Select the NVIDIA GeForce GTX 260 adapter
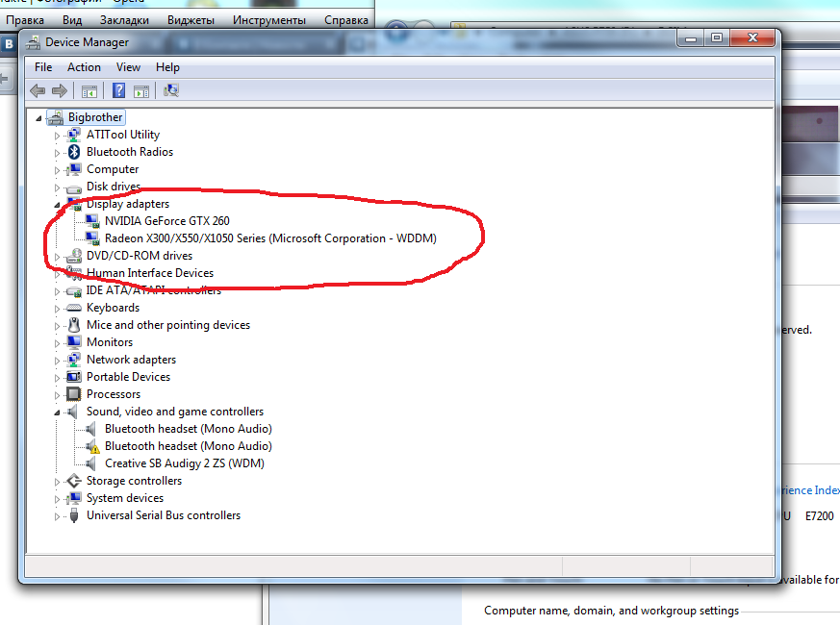 point(166,220)
